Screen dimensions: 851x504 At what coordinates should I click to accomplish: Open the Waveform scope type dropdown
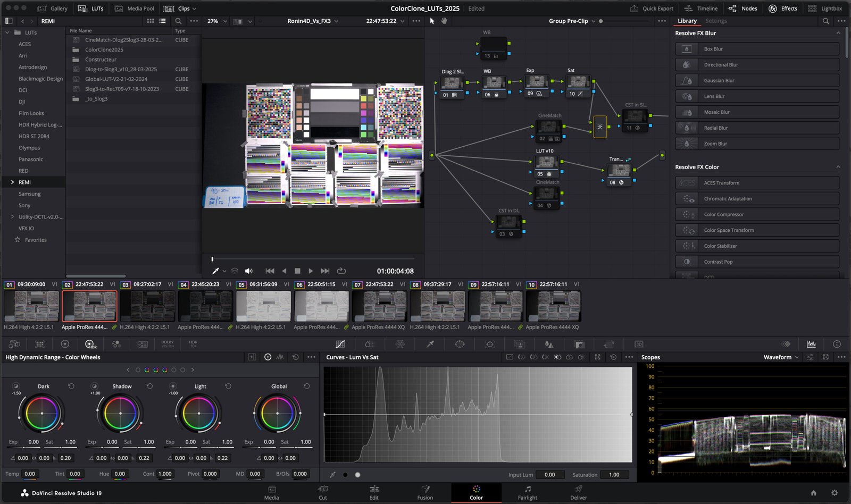[x=781, y=357]
